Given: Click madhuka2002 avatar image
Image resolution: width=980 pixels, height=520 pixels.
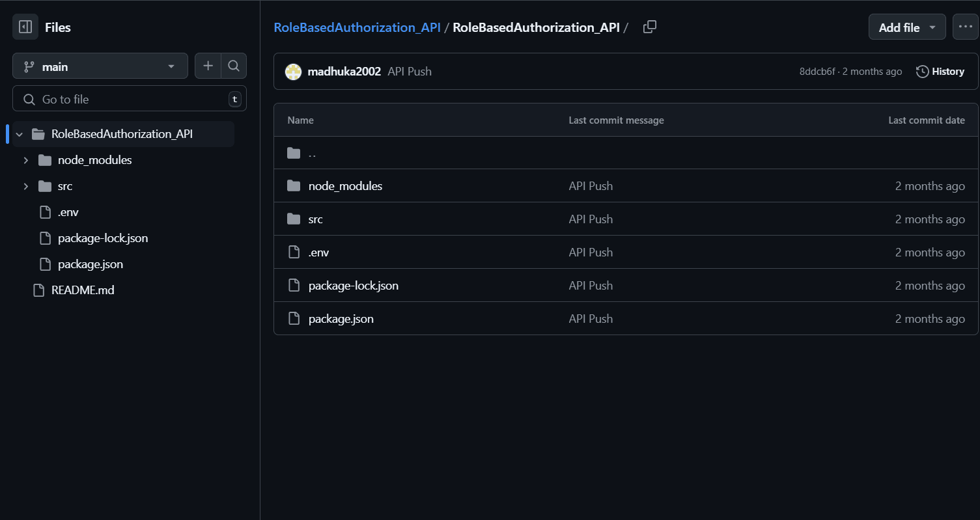Looking at the screenshot, I should (293, 72).
